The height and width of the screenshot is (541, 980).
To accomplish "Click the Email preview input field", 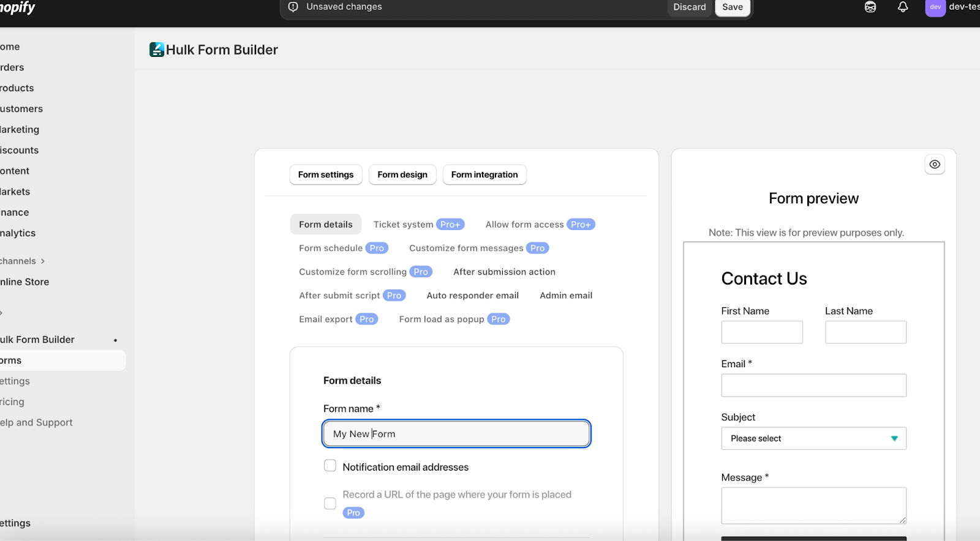I will click(x=813, y=386).
